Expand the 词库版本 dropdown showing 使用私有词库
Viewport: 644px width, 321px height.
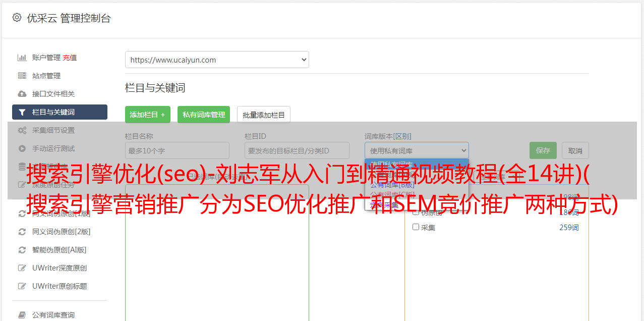pyautogui.click(x=417, y=150)
